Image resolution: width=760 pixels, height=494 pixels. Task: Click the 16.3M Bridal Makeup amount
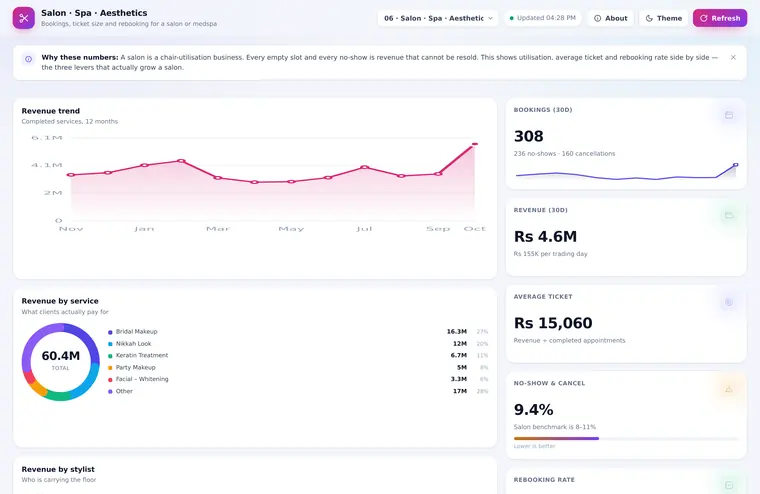tap(457, 332)
